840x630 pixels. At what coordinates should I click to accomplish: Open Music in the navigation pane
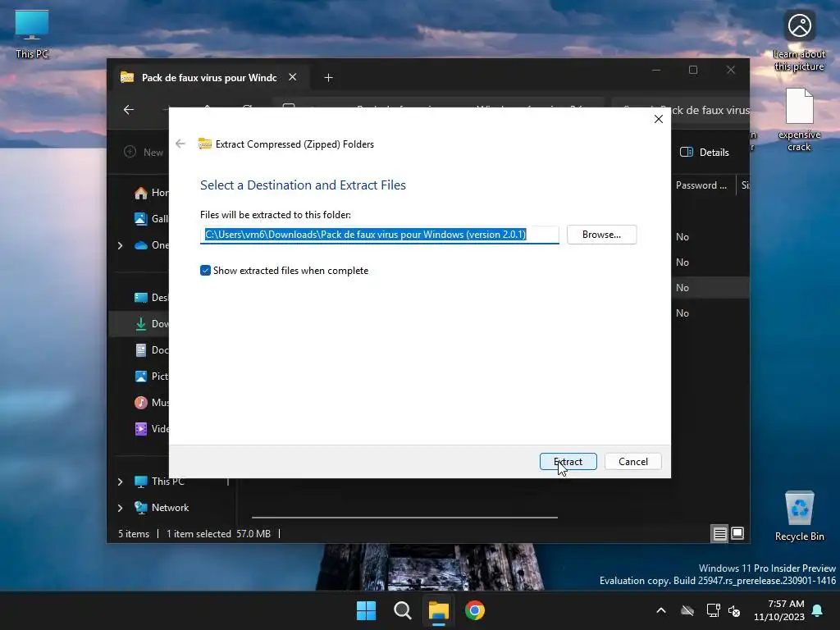pyautogui.click(x=152, y=402)
